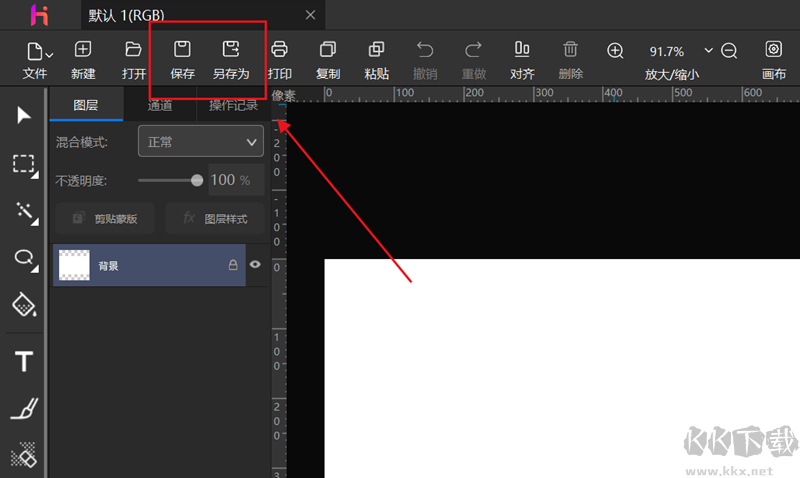Click the zoom out magnifier icon
The image size is (800, 478).
coord(729,51)
